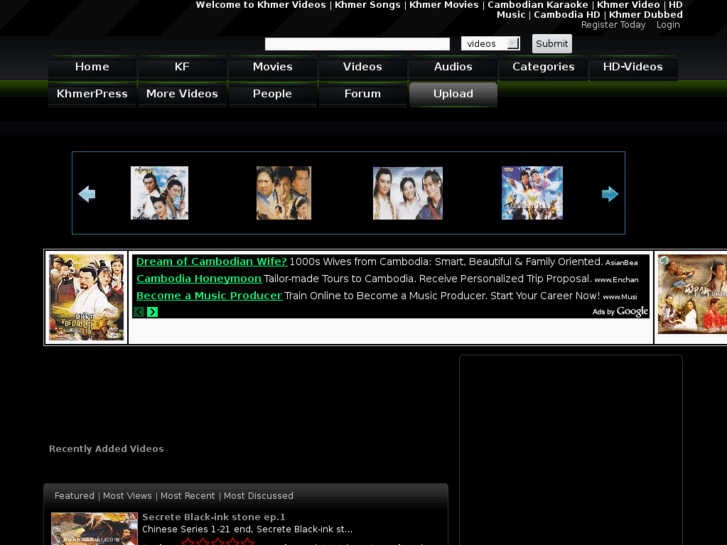This screenshot has width=727, height=545.
Task: Go to the Videos section
Action: 363,67
